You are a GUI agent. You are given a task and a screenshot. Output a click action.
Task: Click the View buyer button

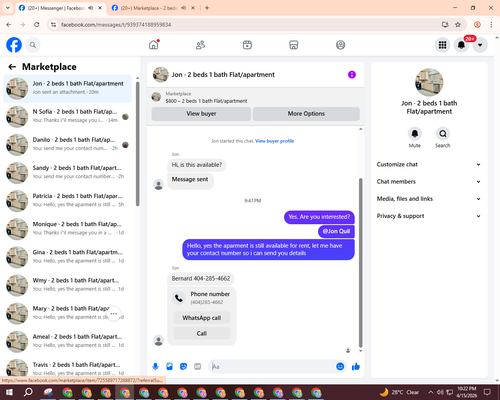coord(201,114)
